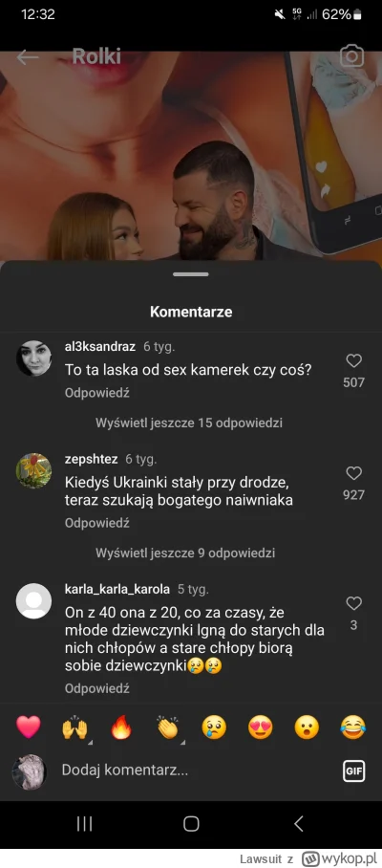The height and width of the screenshot is (868, 382).
Task: Tap the back arrow next to Rolki
Action: tap(28, 57)
